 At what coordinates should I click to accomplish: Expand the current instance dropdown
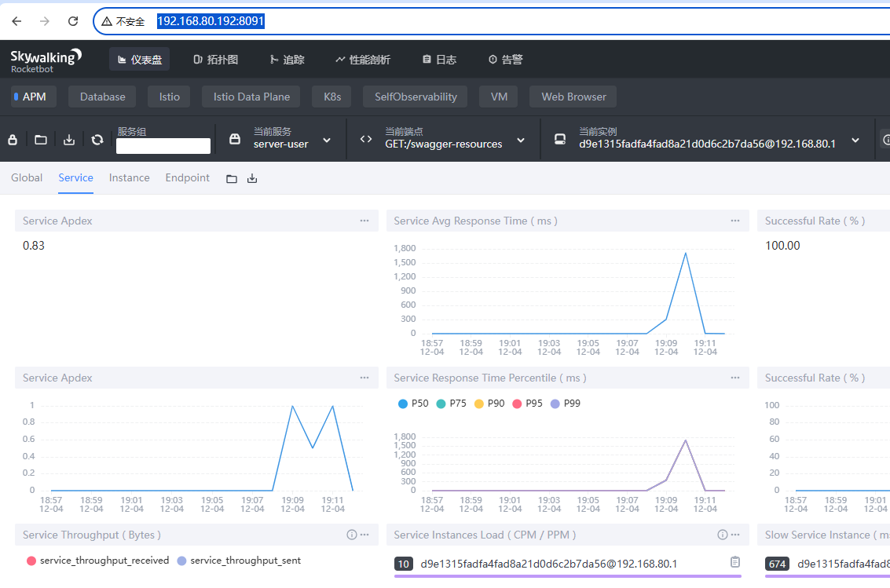point(855,140)
